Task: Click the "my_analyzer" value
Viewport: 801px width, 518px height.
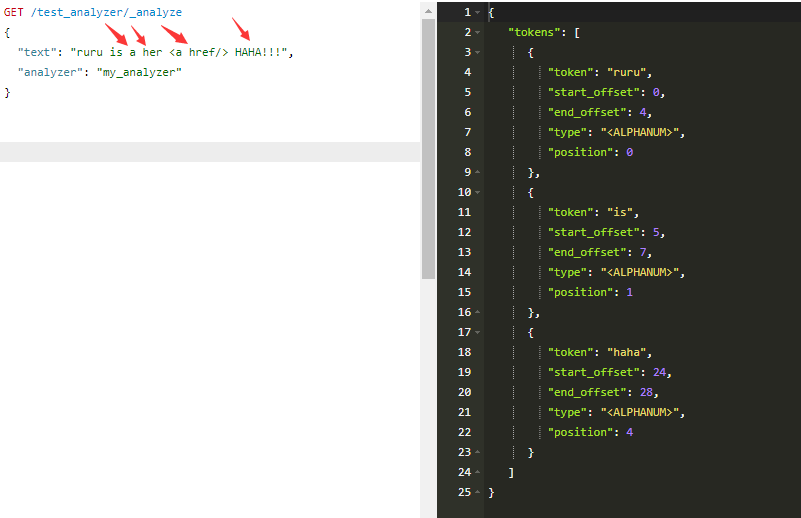Action: 139,72
